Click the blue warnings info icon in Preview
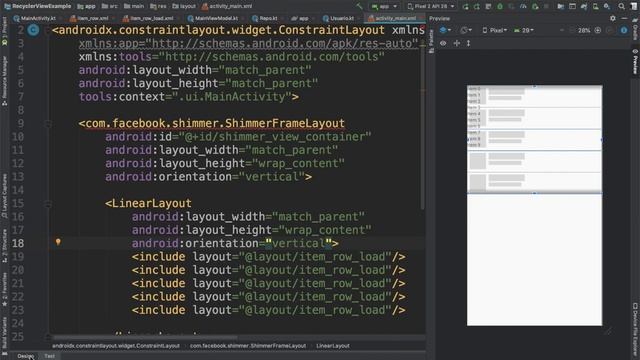The width and height of the screenshot is (640, 360). [624, 30]
